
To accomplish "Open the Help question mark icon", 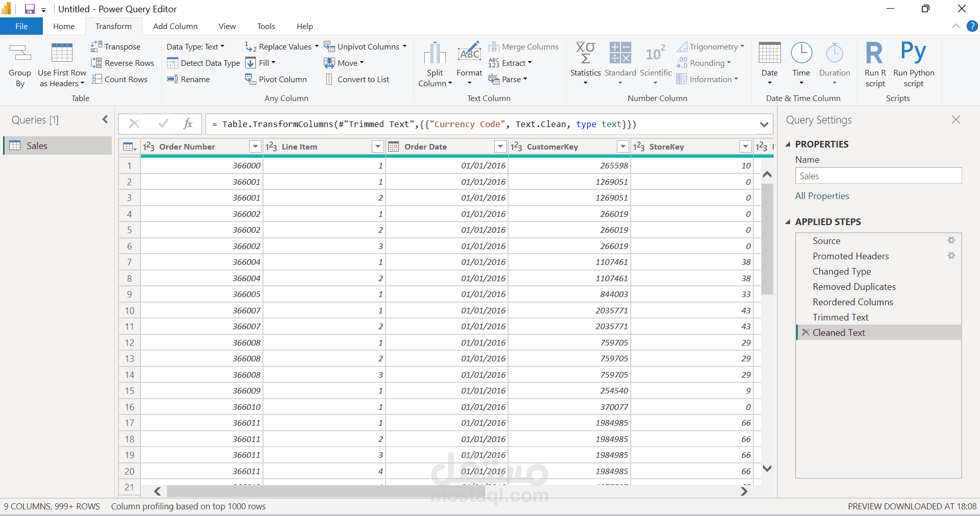I will 972,26.
